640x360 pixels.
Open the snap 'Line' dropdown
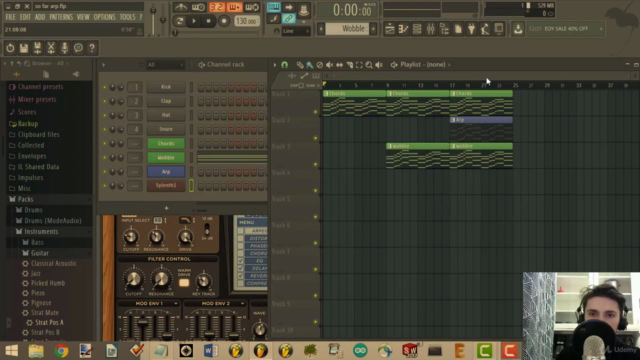point(296,31)
